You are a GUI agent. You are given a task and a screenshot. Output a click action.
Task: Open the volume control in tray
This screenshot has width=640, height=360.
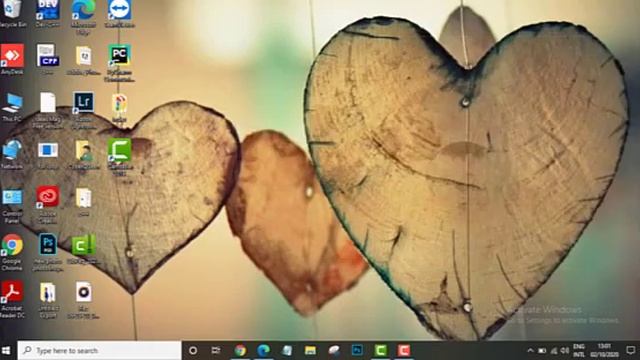click(x=565, y=350)
